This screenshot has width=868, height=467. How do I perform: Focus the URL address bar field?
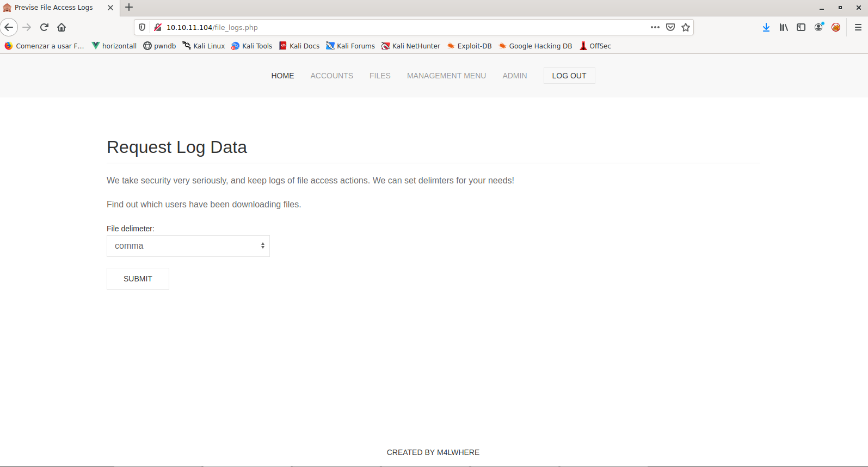pyautogui.click(x=403, y=27)
